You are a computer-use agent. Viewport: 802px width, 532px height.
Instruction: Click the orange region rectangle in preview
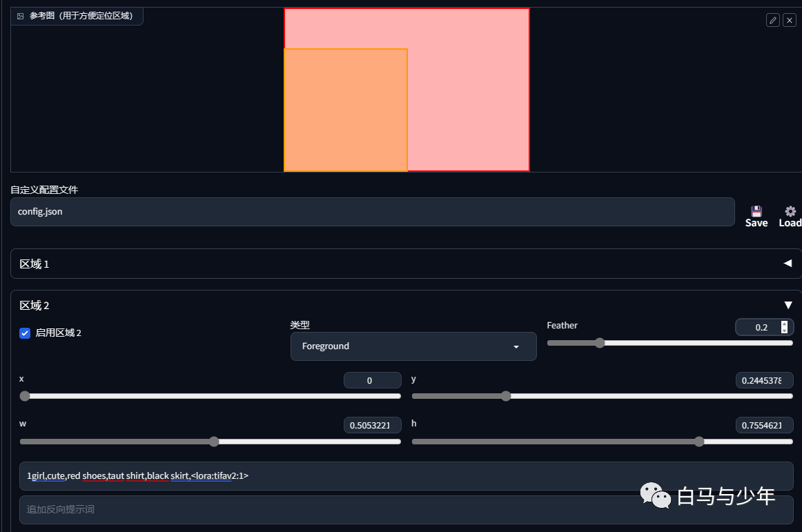(x=346, y=110)
